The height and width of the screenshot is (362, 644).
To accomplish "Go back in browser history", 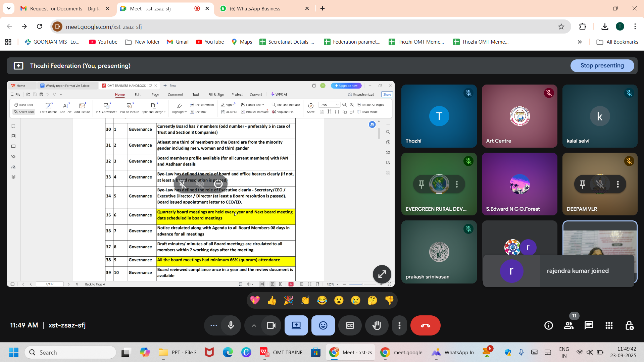I will click(9, 27).
